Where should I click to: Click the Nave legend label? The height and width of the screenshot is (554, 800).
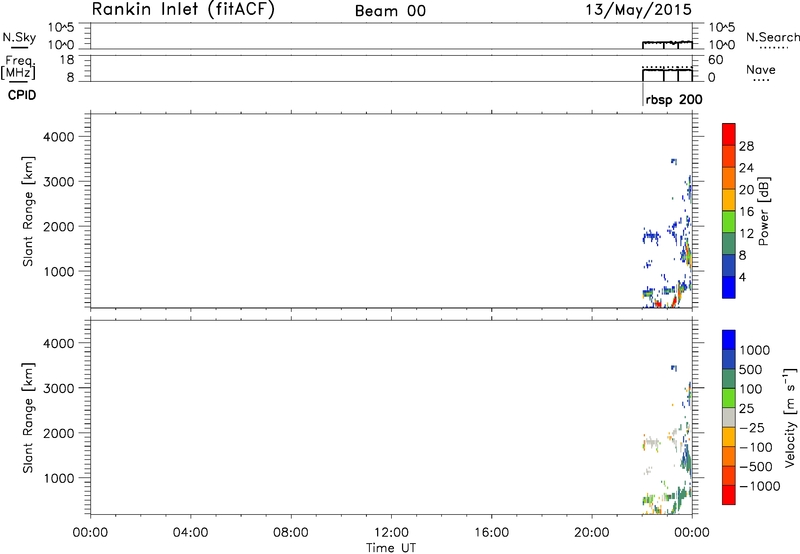[x=761, y=70]
